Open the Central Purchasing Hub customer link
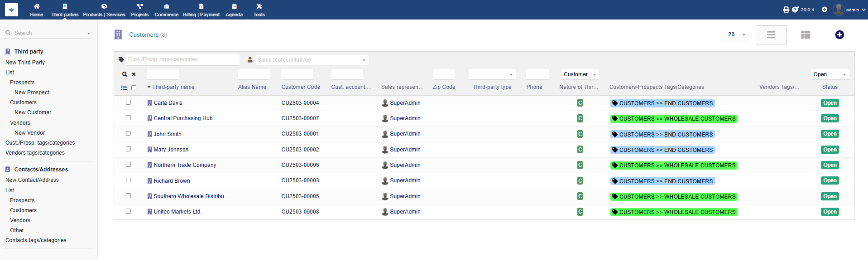This screenshot has height=263, width=868. [183, 118]
